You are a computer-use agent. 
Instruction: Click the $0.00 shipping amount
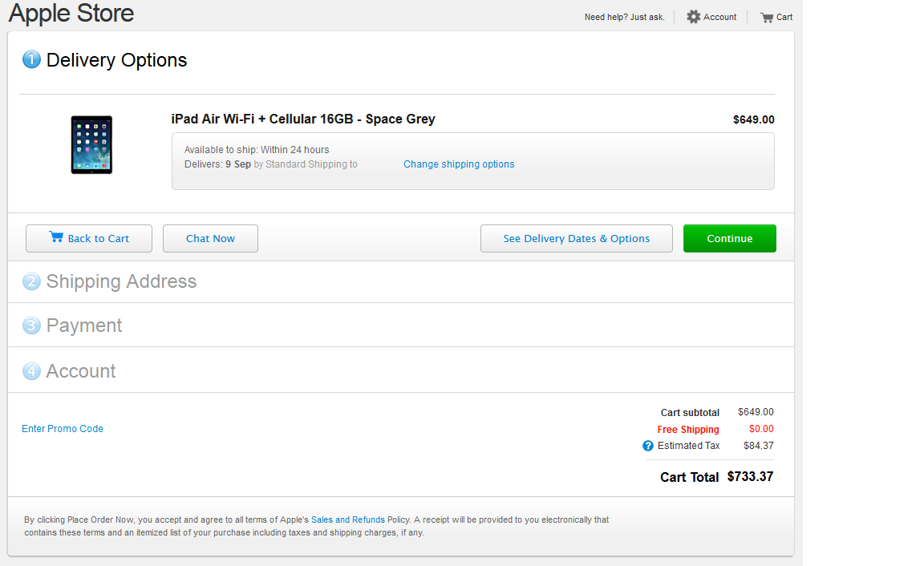click(x=760, y=429)
